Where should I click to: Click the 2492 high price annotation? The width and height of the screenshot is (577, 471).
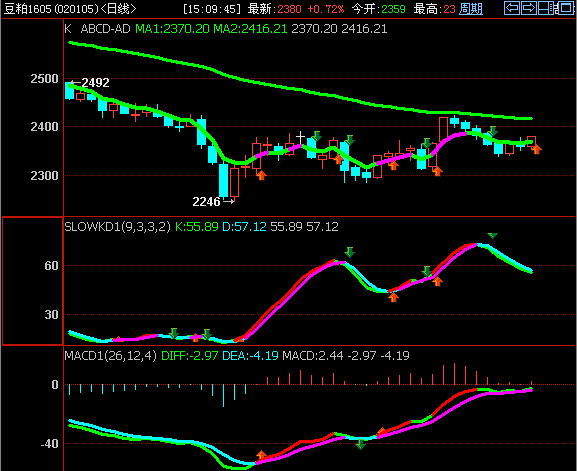(95, 83)
